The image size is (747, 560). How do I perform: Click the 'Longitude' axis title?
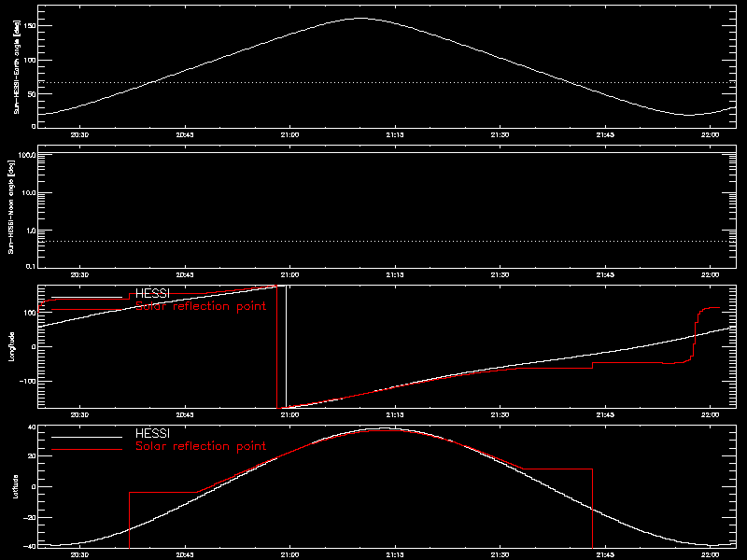12,346
